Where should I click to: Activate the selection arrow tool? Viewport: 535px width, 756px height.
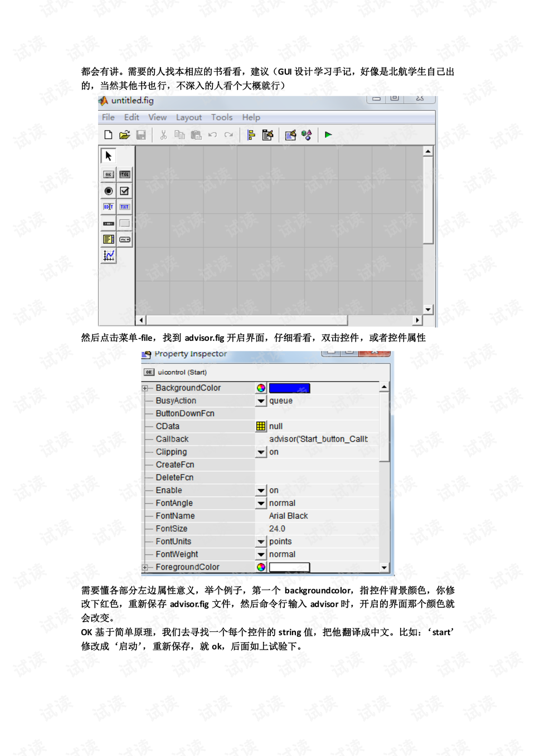[x=108, y=155]
